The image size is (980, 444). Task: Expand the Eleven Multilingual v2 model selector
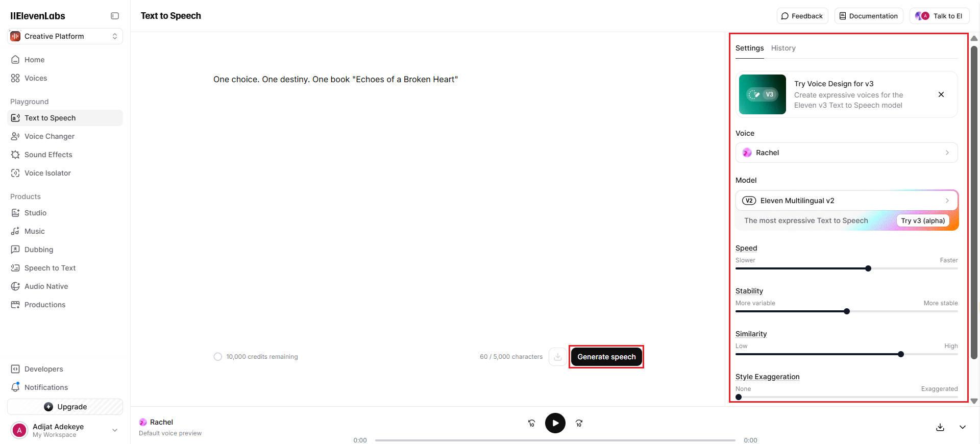(846, 201)
